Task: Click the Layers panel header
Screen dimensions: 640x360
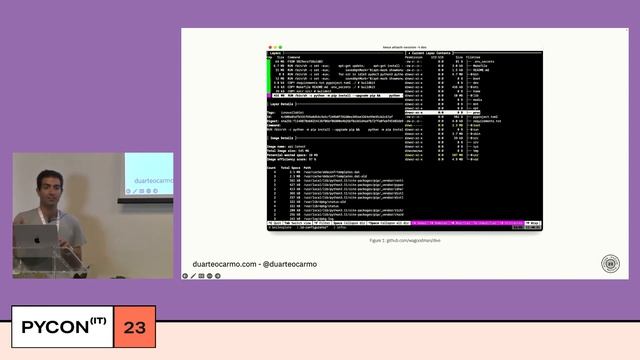Action: pos(276,53)
